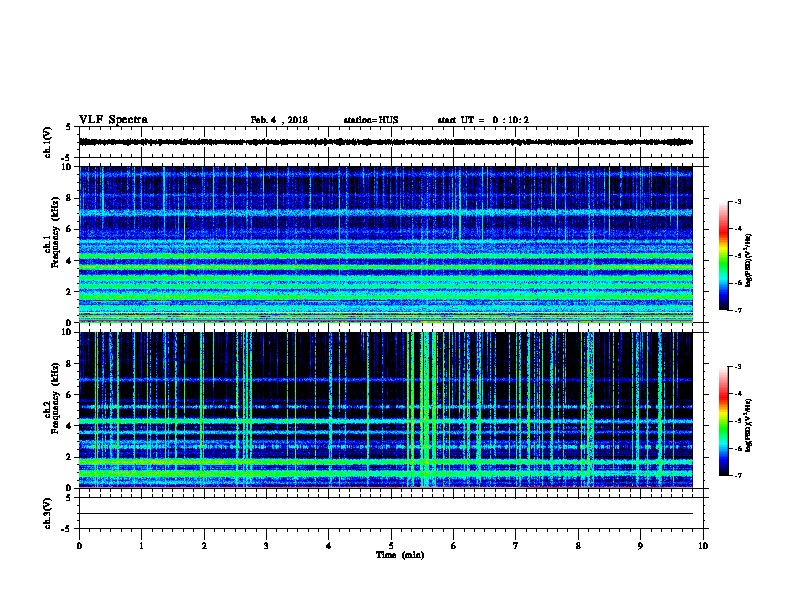The width and height of the screenshot is (792, 612).
Task: Click the log(PSD) label beside ch.1 colorbar
Action: click(x=748, y=260)
